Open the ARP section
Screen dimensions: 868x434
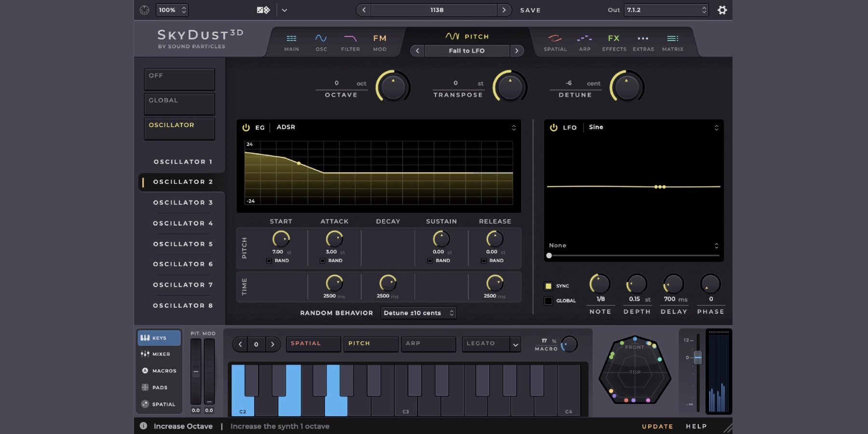click(584, 41)
